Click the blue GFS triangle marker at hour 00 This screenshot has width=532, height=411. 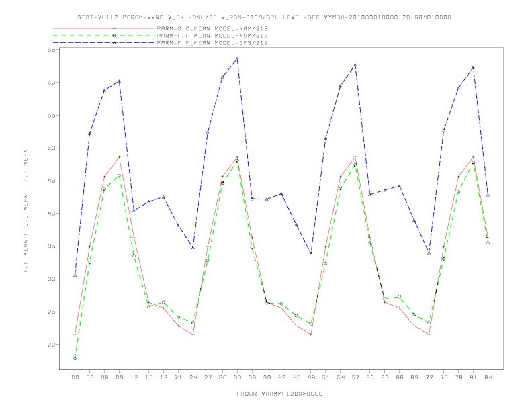click(x=75, y=275)
